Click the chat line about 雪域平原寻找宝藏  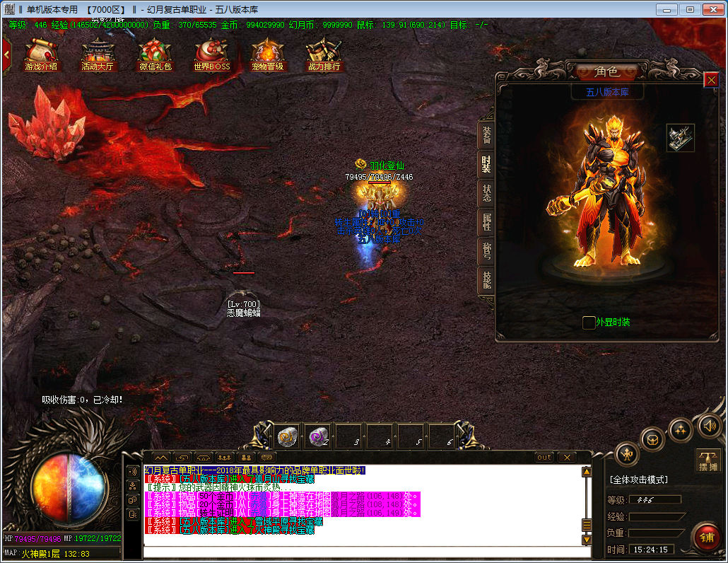(x=233, y=521)
